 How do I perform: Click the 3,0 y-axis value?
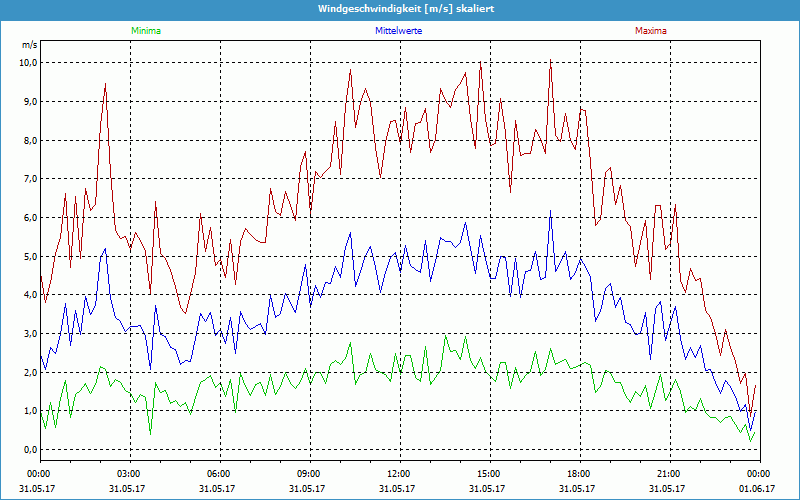(x=31, y=333)
